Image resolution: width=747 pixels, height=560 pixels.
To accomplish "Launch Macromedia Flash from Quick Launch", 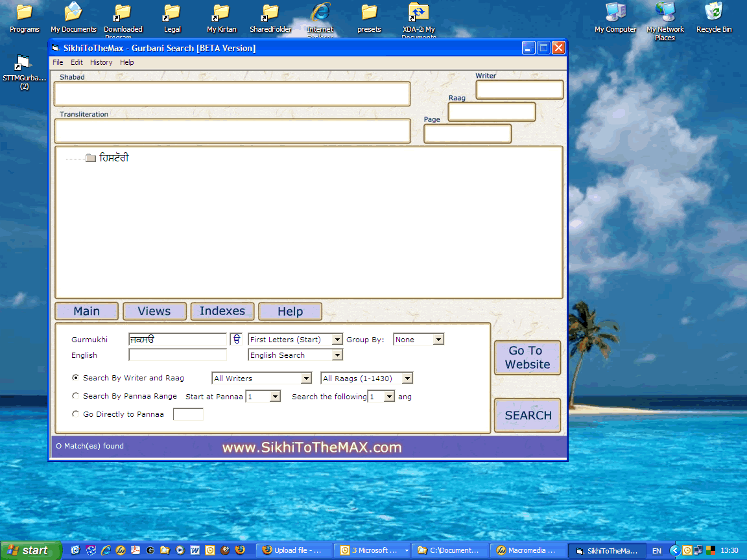I will point(121,550).
